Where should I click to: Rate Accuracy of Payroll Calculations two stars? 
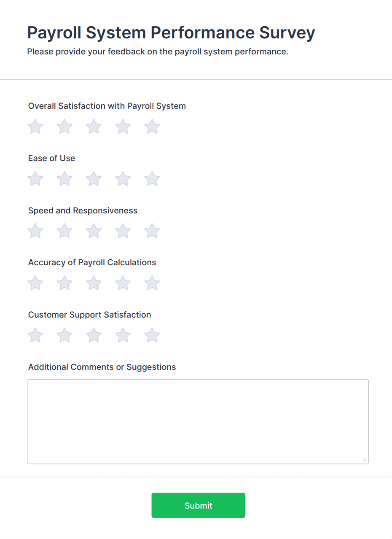[x=64, y=283]
